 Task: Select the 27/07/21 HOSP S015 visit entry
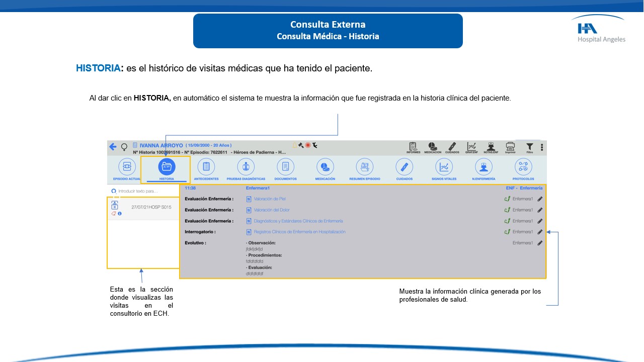coord(143,208)
